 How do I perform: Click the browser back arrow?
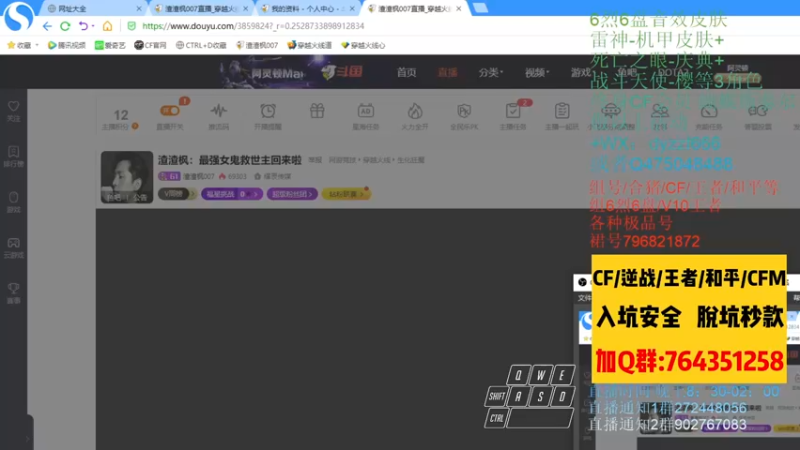tap(47, 26)
